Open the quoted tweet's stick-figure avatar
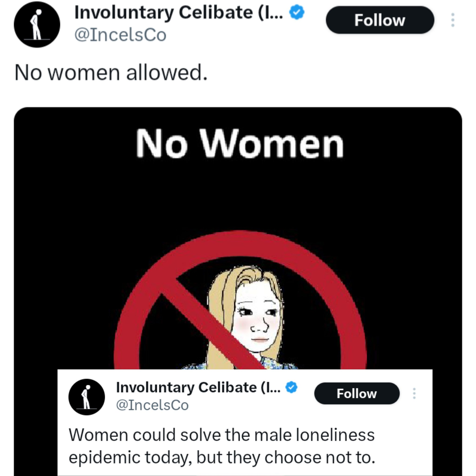The width and height of the screenshot is (476, 476). click(86, 397)
